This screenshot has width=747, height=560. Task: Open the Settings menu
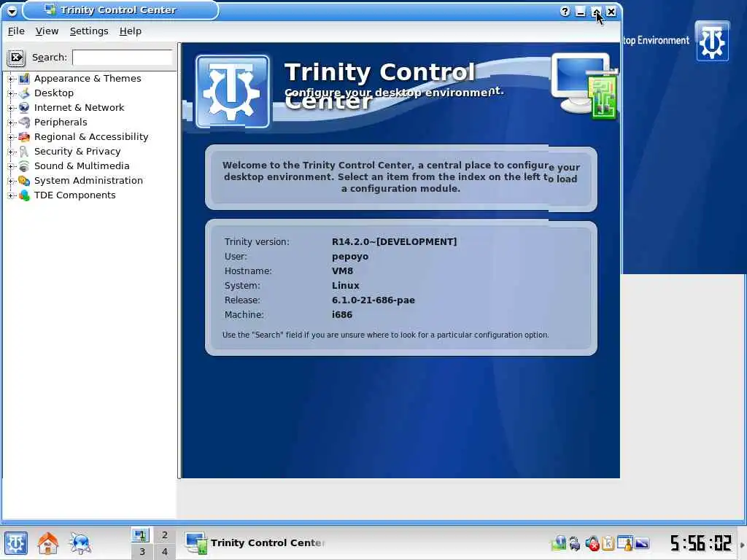point(89,31)
